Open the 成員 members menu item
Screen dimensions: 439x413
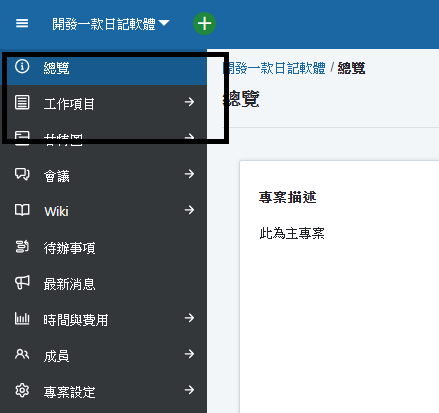103,354
